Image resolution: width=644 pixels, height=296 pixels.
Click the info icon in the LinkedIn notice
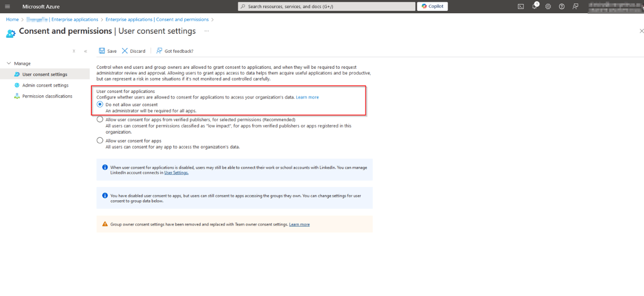coord(104,168)
